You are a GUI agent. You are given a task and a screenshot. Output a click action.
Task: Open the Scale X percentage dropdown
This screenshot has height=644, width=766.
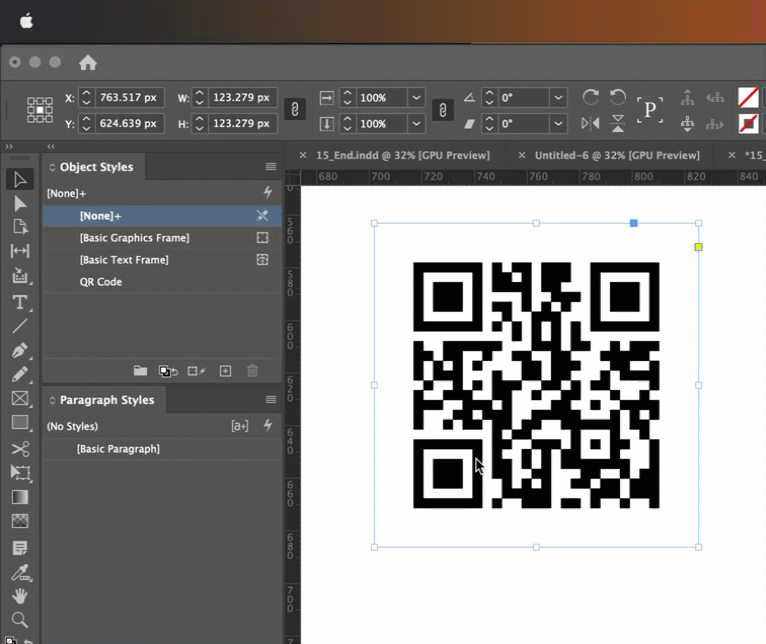coord(416,98)
